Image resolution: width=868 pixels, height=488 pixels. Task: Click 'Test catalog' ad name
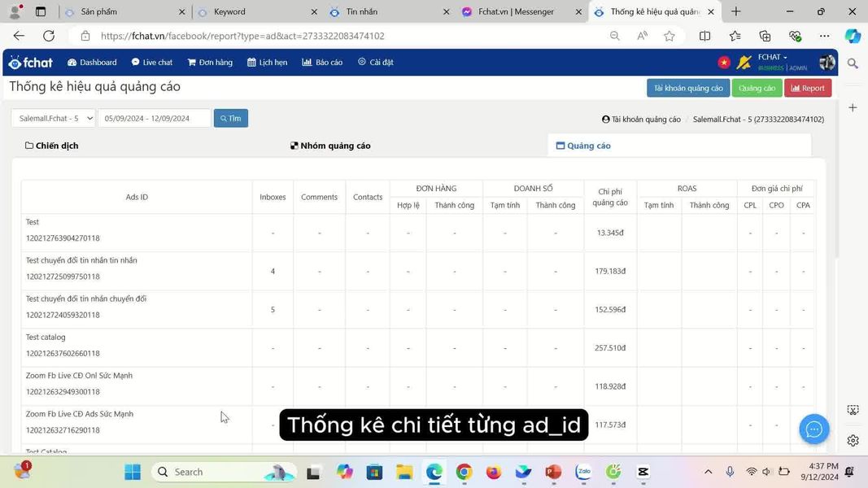[x=46, y=337]
